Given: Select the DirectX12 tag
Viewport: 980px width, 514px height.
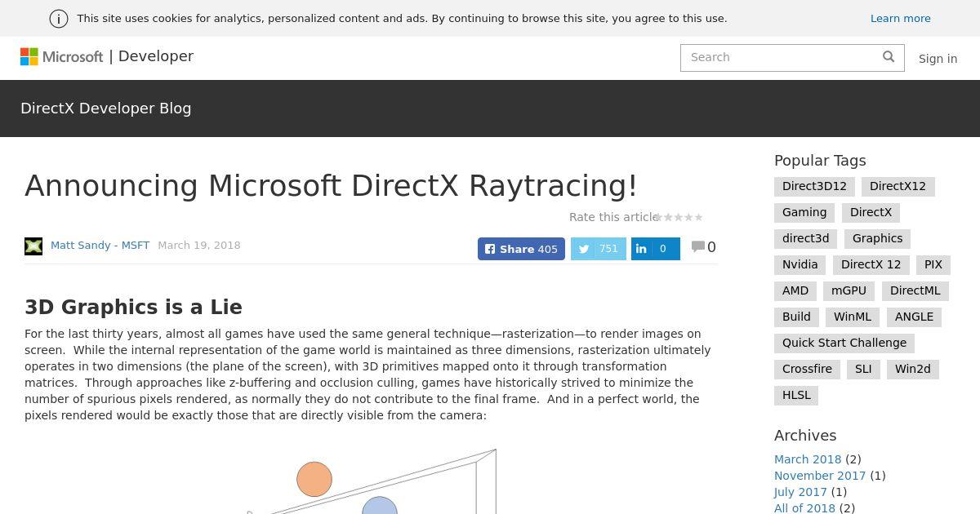Looking at the screenshot, I should 898,186.
